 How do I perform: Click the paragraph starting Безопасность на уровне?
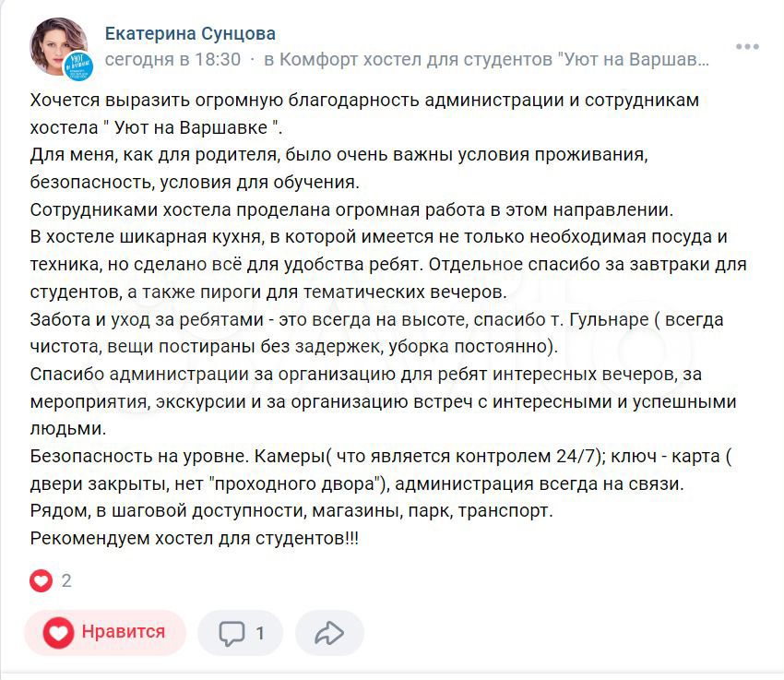tap(381, 470)
